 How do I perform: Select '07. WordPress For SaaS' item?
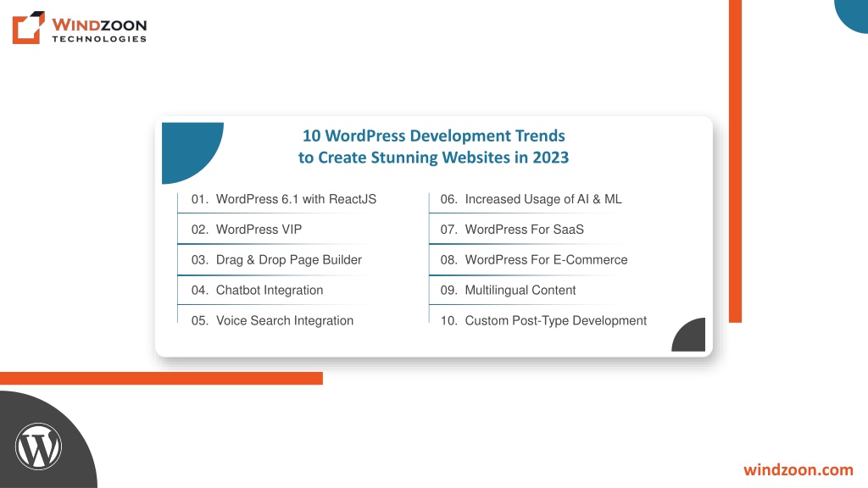(512, 230)
